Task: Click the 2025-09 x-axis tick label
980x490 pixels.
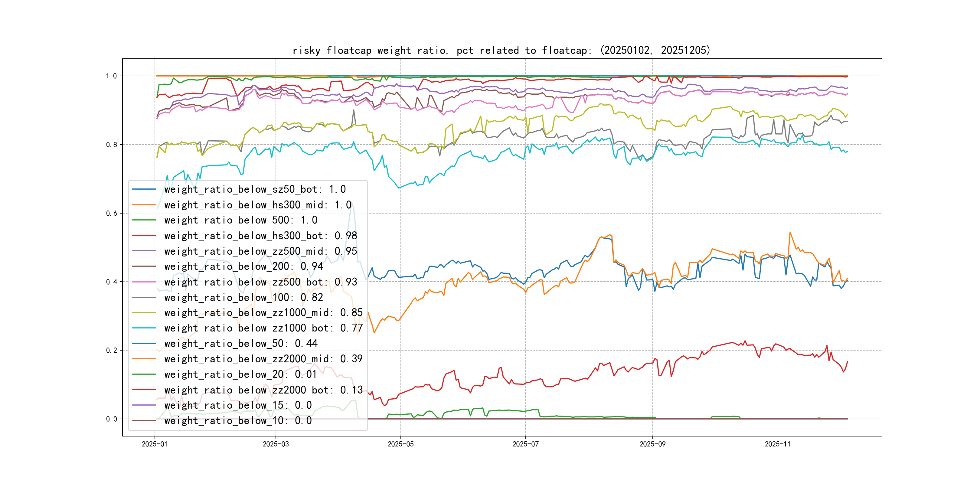Action: 652,444
